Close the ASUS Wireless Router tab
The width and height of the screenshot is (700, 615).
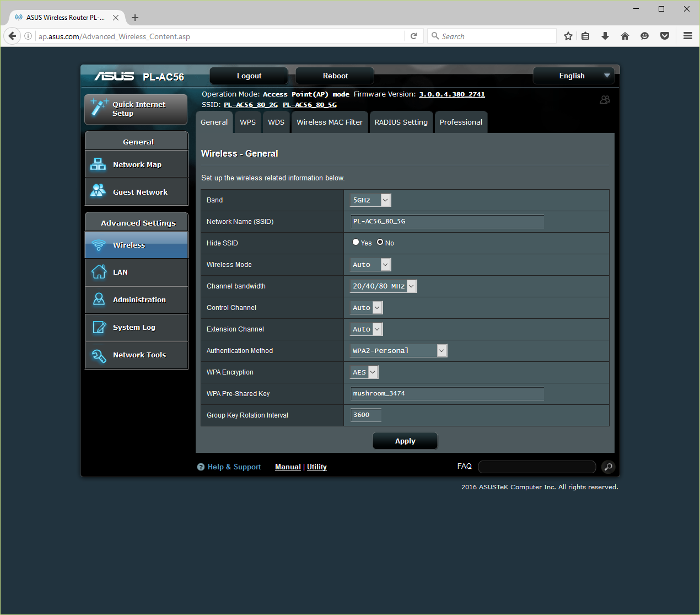116,18
